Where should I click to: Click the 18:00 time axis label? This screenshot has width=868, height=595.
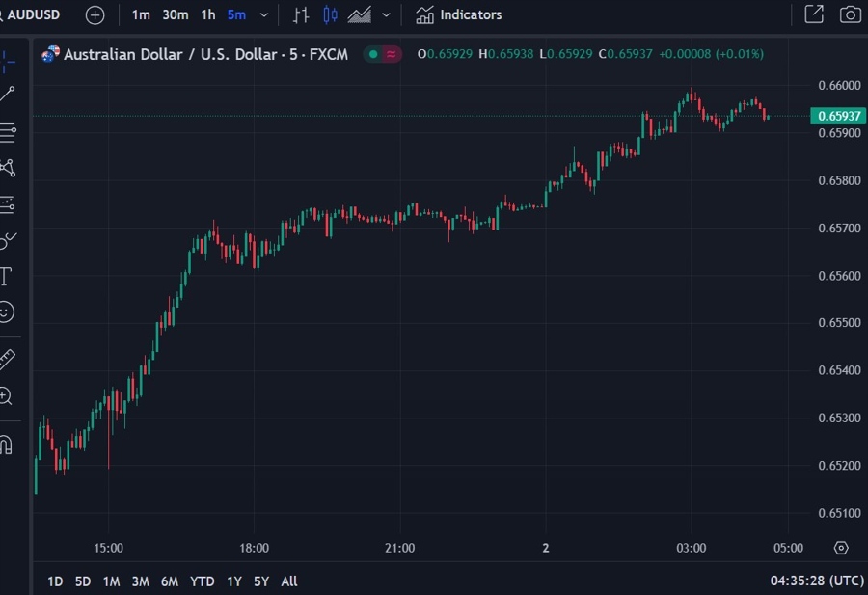coord(254,548)
